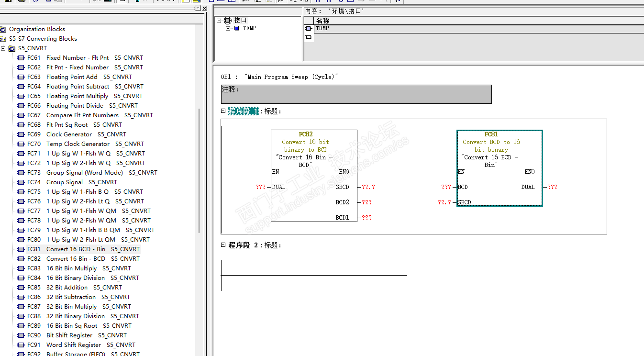Viewport: 644px width, 356px height.
Task: Click the OB1 Main Program Sweep title
Action: coord(279,77)
